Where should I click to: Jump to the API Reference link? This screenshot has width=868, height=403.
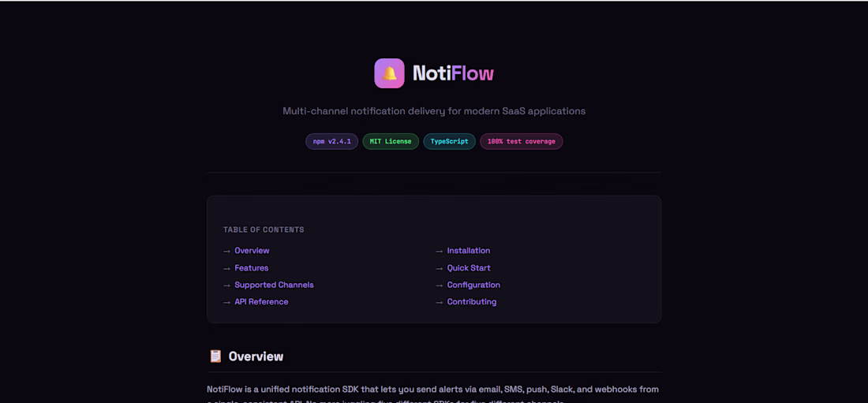click(x=261, y=302)
